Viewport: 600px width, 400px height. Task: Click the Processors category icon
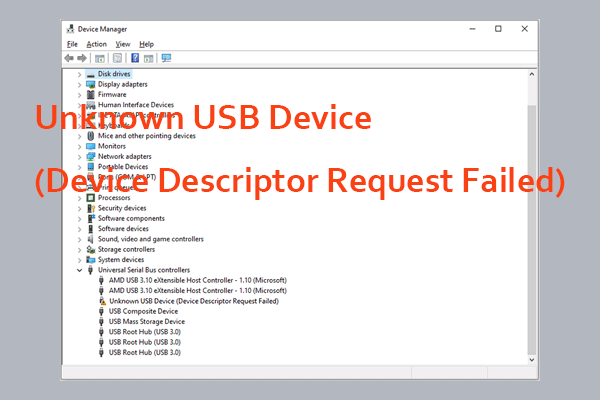[x=91, y=198]
